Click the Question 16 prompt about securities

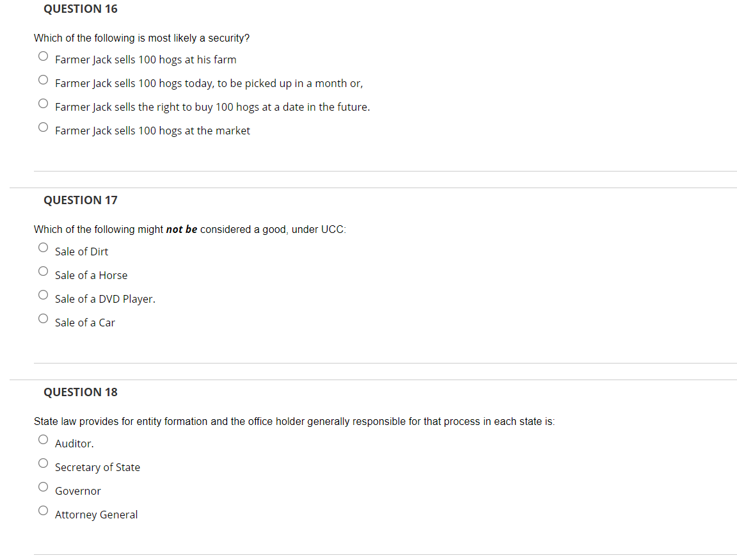click(x=141, y=38)
